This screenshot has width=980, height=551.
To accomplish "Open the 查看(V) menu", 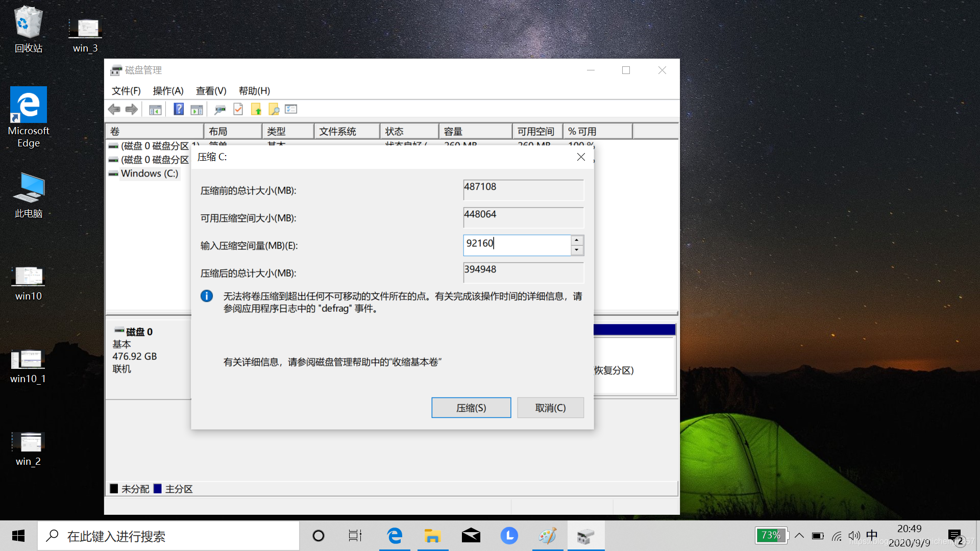I will coord(211,91).
